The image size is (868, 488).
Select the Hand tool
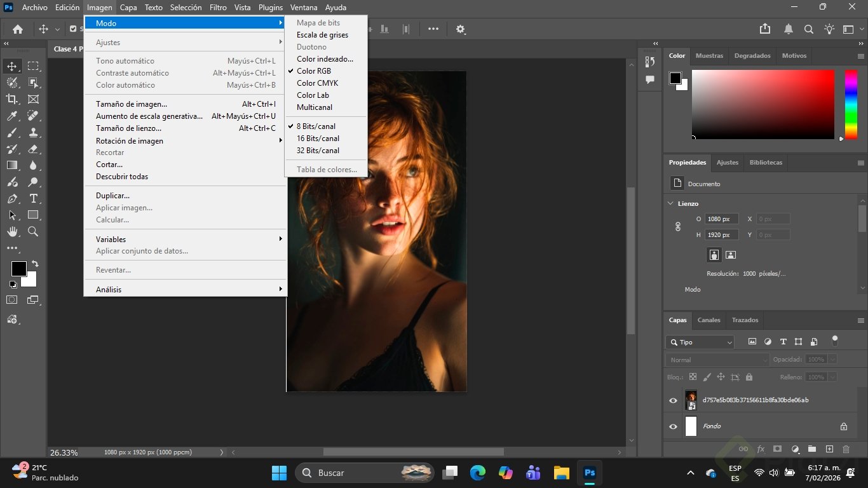pyautogui.click(x=12, y=232)
